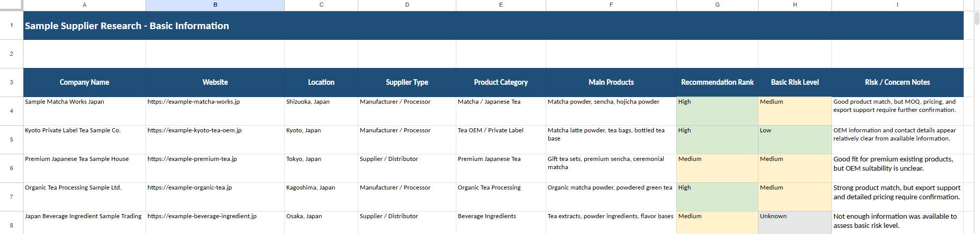Select the Risk / Concern Notes header
Viewport: 980px width, 234px height.
point(897,82)
